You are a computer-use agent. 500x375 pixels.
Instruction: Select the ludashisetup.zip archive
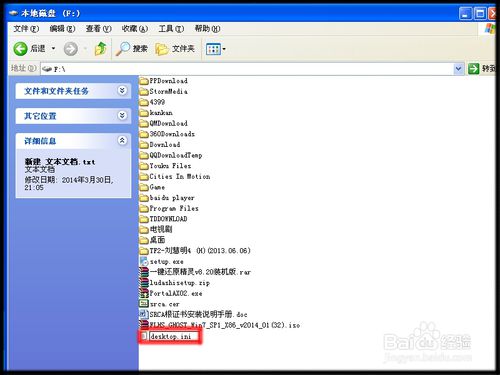tap(175, 283)
